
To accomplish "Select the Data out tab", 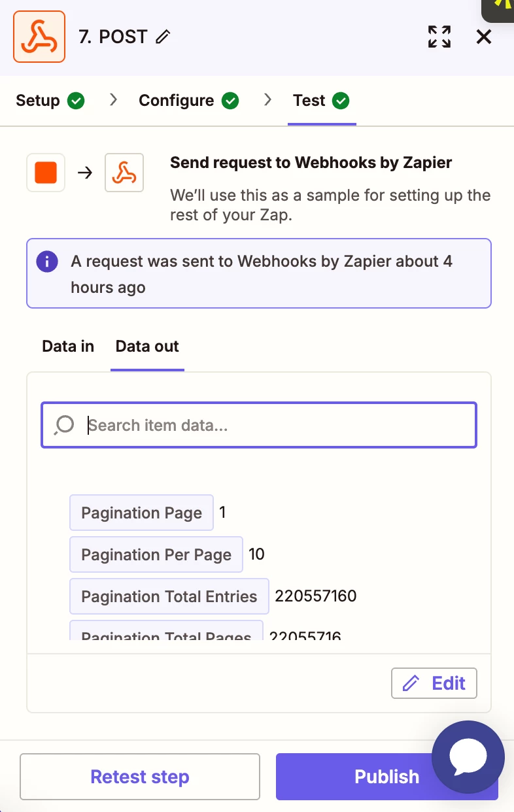I will coord(147,347).
